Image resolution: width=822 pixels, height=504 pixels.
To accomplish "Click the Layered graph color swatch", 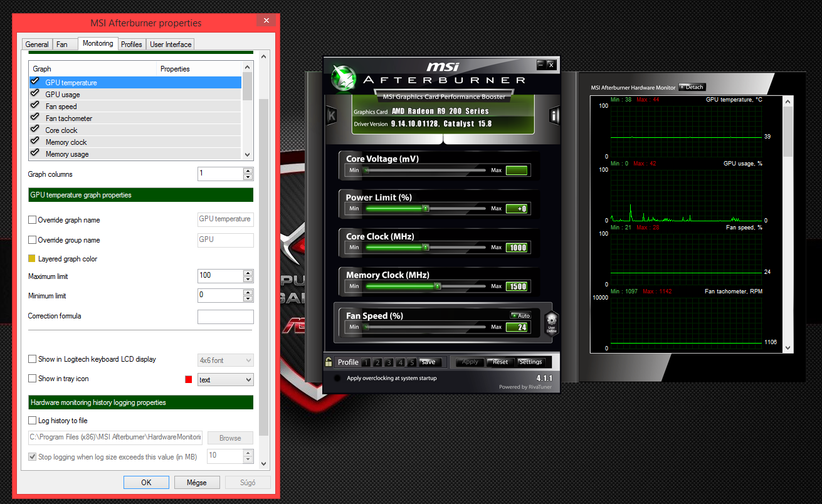I will 32,259.
